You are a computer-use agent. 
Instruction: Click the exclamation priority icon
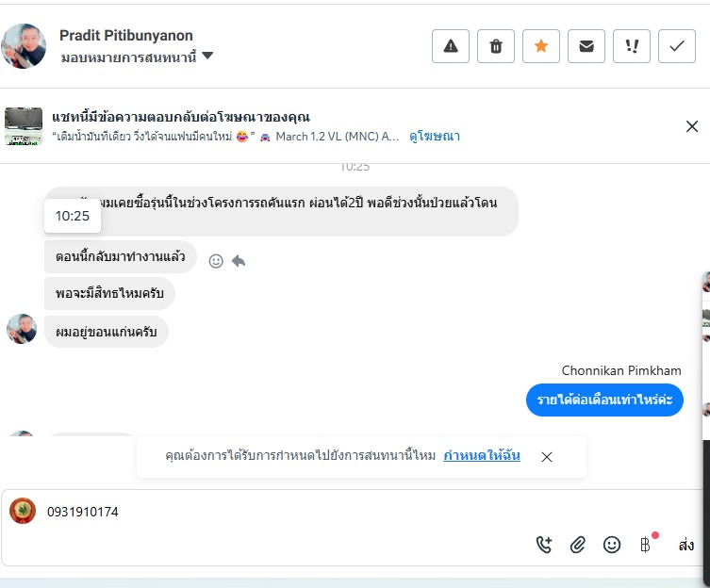632,46
